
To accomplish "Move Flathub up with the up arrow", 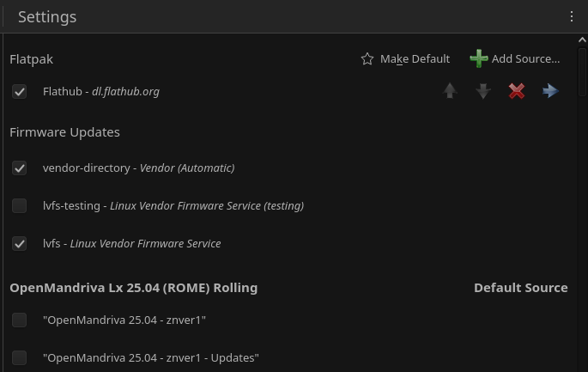I will (x=450, y=91).
